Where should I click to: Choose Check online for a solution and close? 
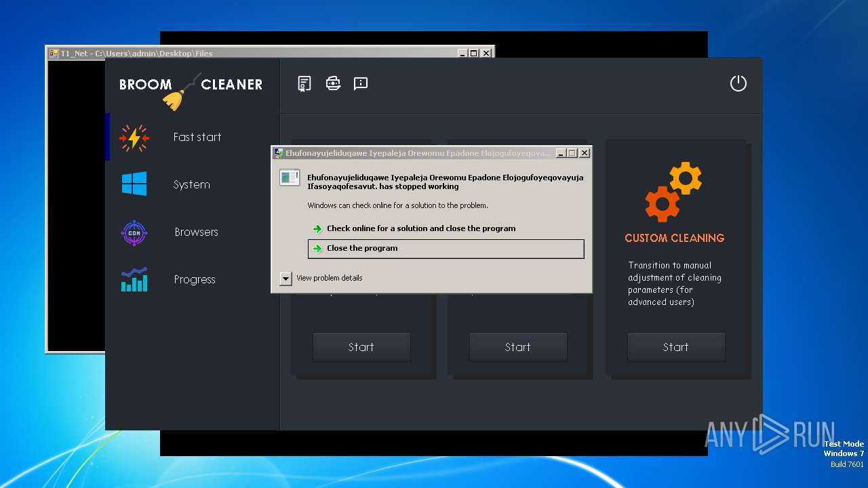pos(421,228)
